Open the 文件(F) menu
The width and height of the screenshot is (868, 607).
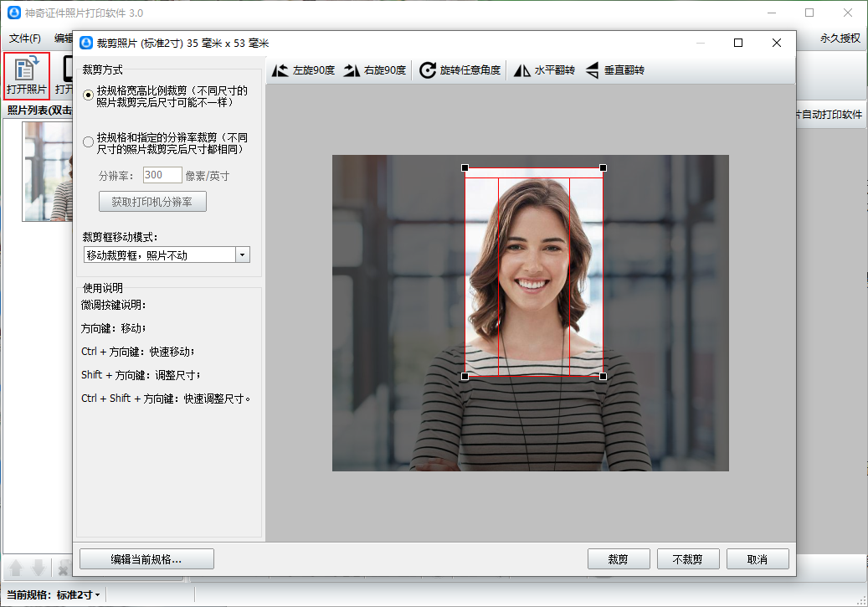pyautogui.click(x=25, y=39)
